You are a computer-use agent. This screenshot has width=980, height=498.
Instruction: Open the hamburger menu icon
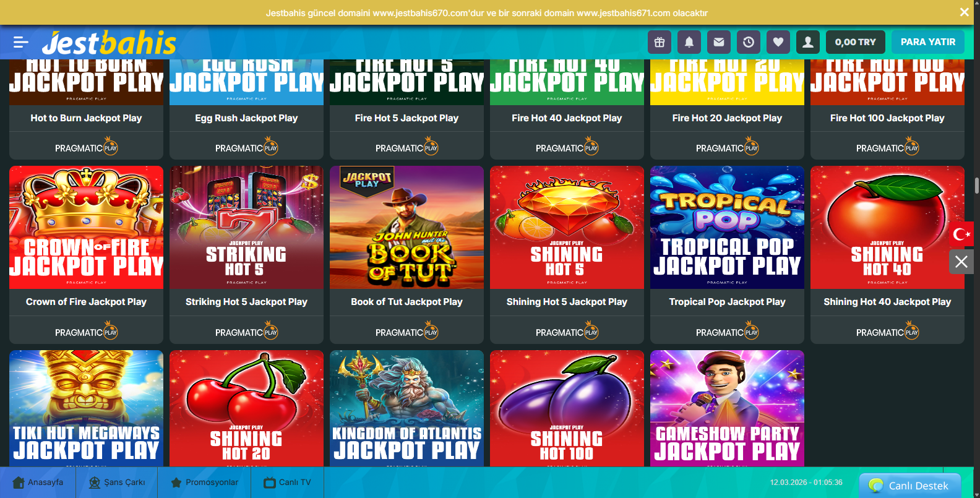click(21, 42)
